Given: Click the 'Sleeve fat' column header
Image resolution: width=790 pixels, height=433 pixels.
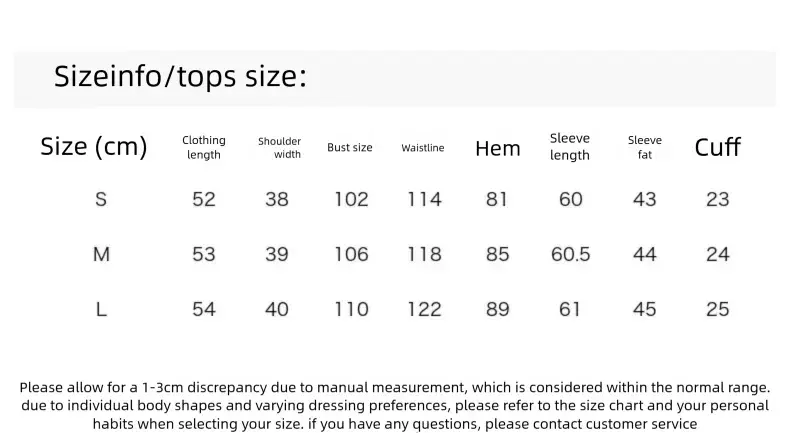Looking at the screenshot, I should pos(645,147).
